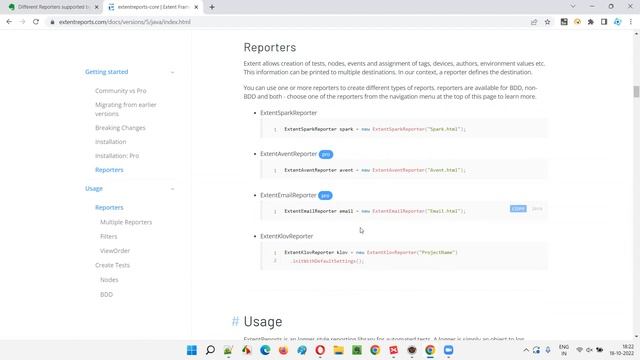This screenshot has width=640, height=360.
Task: Open a new browser tab
Action: (212, 7)
